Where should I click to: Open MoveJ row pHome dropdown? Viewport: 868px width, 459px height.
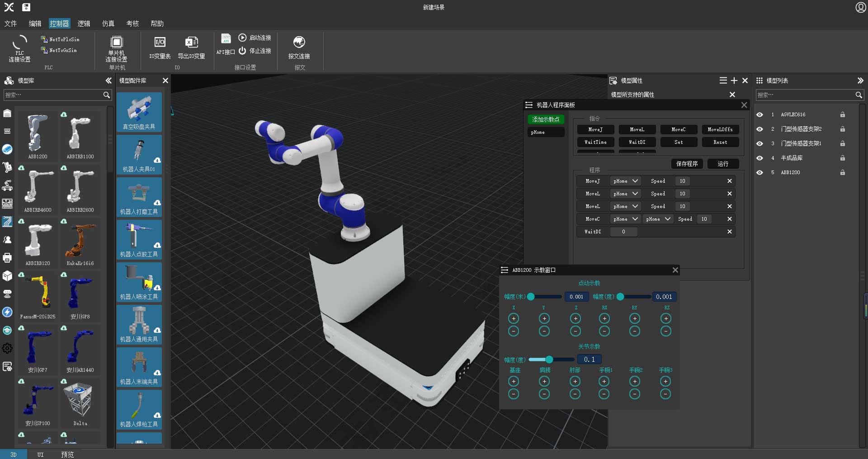click(x=626, y=181)
